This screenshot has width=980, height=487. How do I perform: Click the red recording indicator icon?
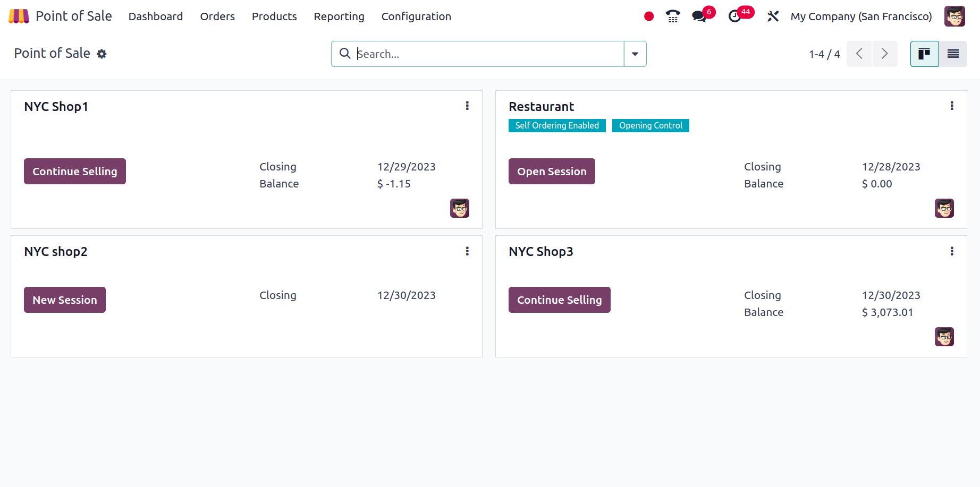pos(648,16)
